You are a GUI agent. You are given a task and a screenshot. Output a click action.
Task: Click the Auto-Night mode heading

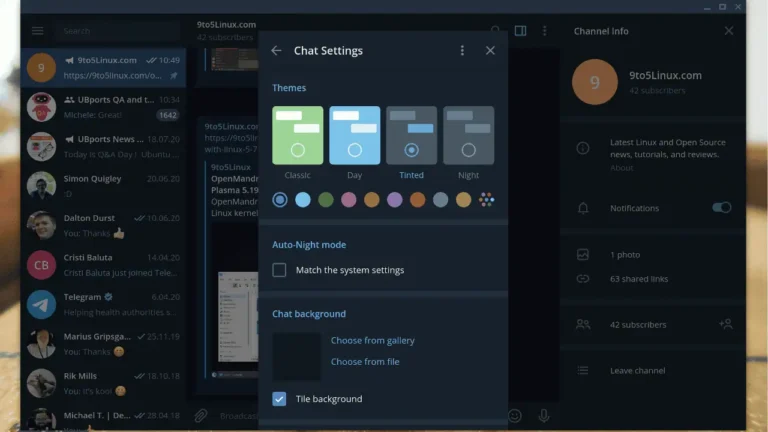pyautogui.click(x=309, y=244)
